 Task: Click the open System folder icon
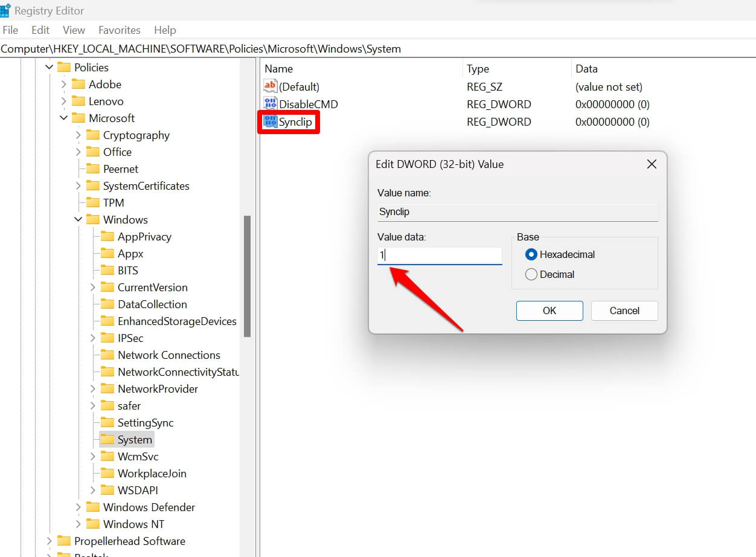coord(107,439)
